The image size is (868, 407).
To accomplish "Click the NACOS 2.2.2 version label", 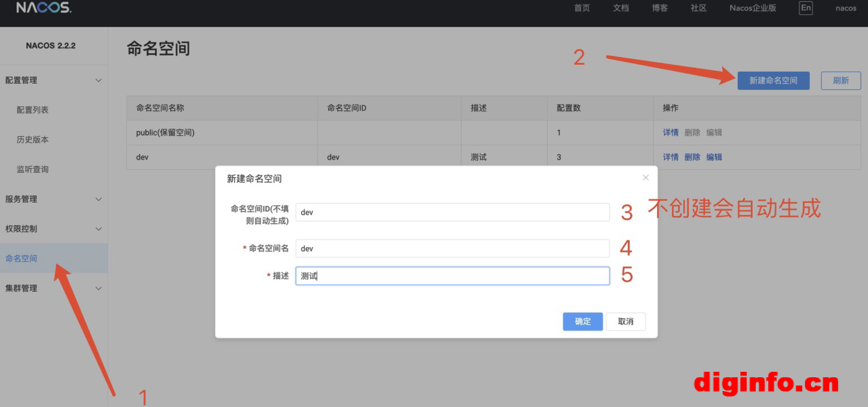I will click(51, 46).
